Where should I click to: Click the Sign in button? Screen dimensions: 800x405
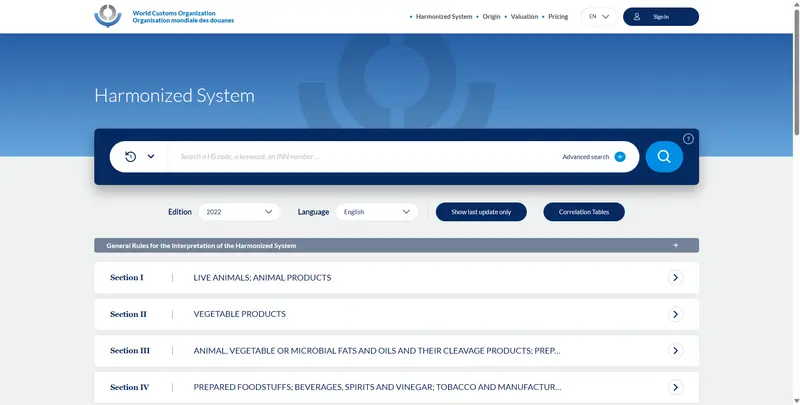[x=661, y=17]
